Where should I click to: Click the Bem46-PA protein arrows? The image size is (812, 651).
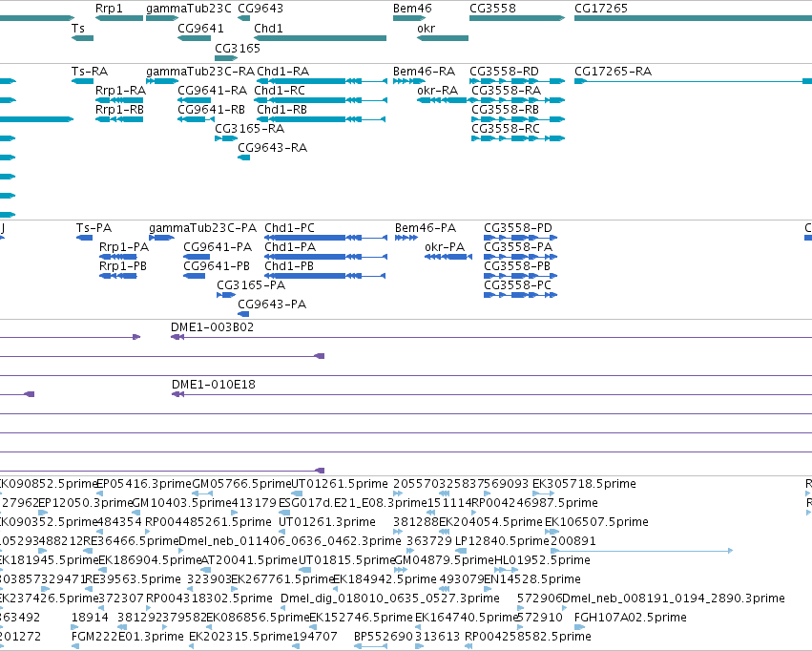click(x=406, y=238)
